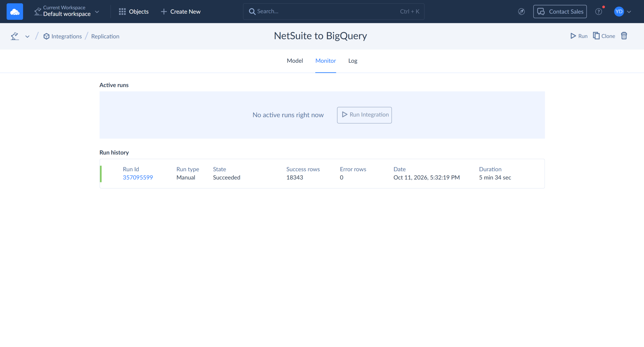Click Create New
Screen dimensions: 644x347
[181, 12]
